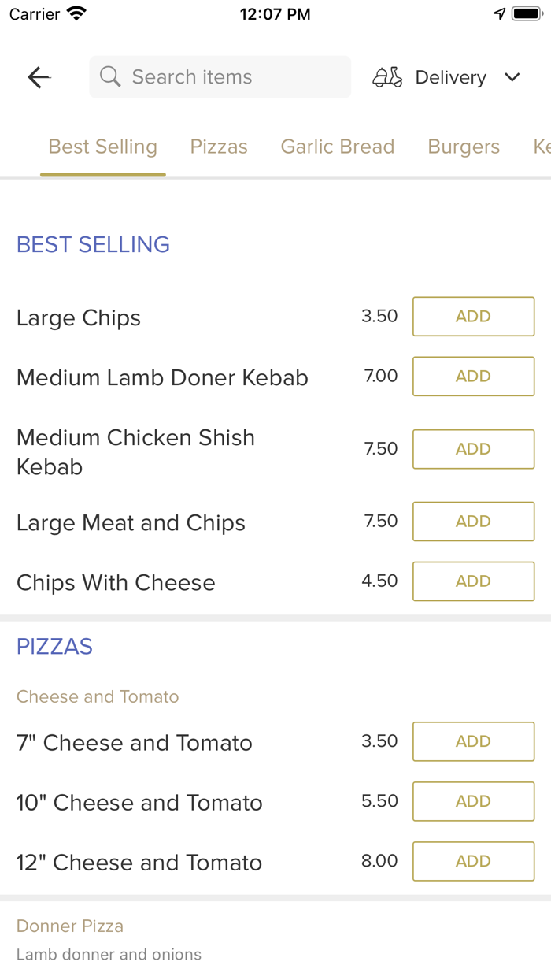
Task: Add the 10" Cheese and Tomato pizza
Action: click(x=473, y=801)
